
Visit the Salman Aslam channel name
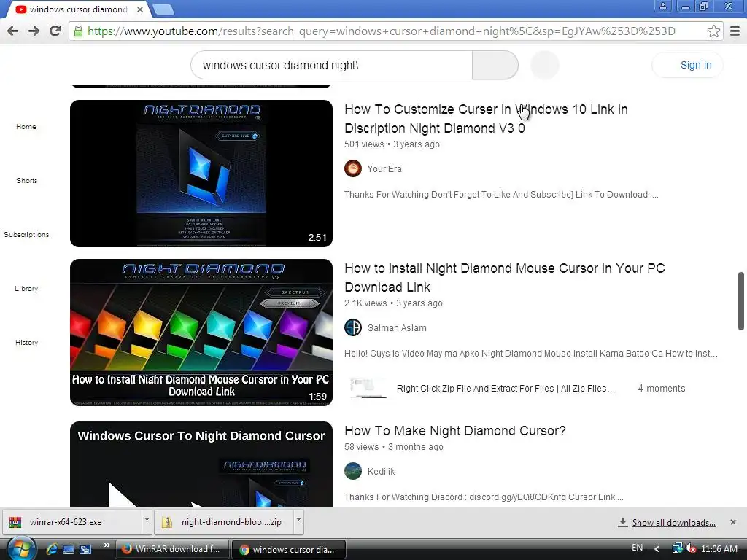pos(397,328)
